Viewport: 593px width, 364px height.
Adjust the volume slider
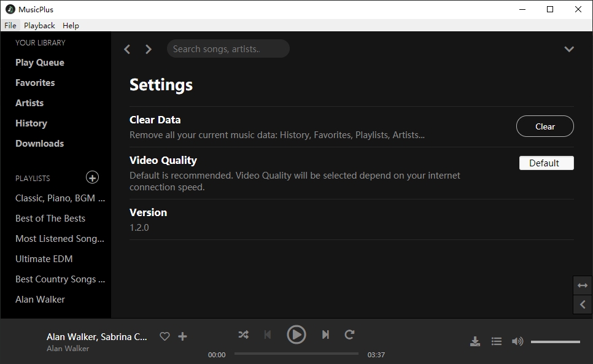(555, 342)
